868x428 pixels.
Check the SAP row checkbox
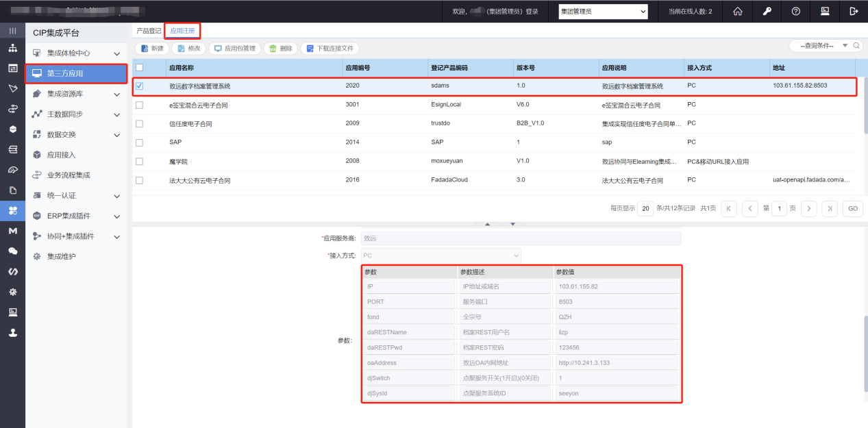140,142
